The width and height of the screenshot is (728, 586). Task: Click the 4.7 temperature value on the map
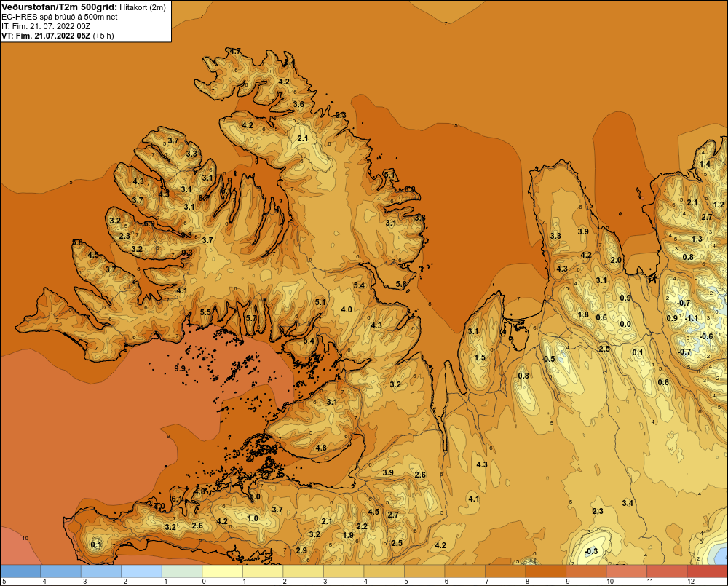click(235, 51)
